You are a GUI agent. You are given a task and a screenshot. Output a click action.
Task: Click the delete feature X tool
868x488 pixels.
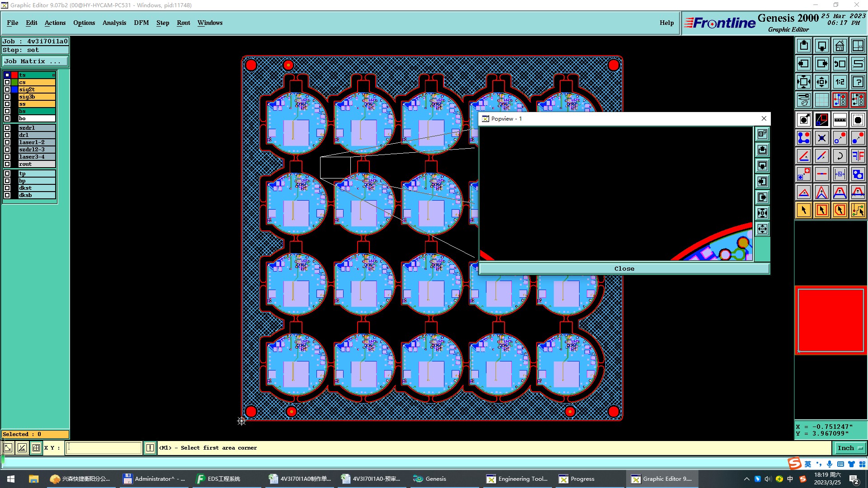(821, 138)
